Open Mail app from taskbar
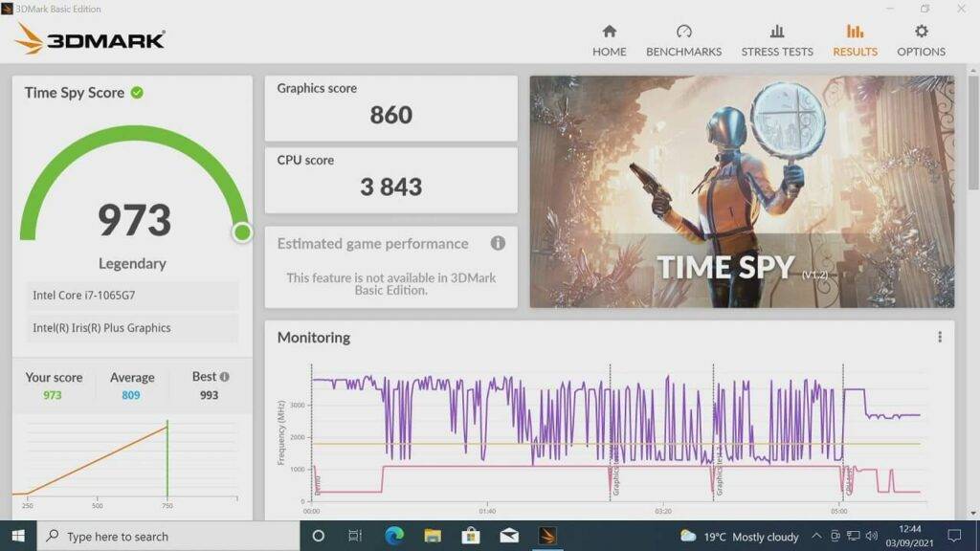The image size is (980, 551). (509, 536)
